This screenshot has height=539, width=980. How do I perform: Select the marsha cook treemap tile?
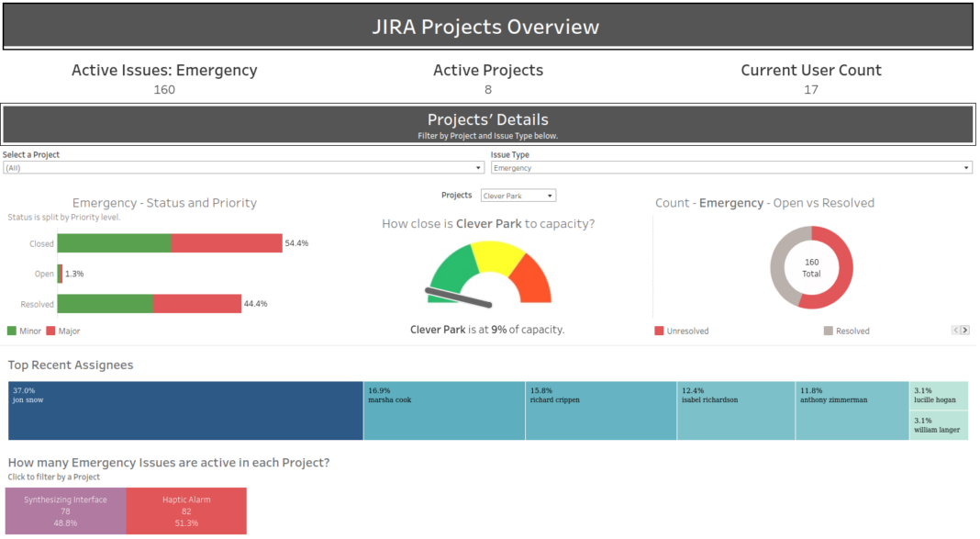(x=444, y=411)
